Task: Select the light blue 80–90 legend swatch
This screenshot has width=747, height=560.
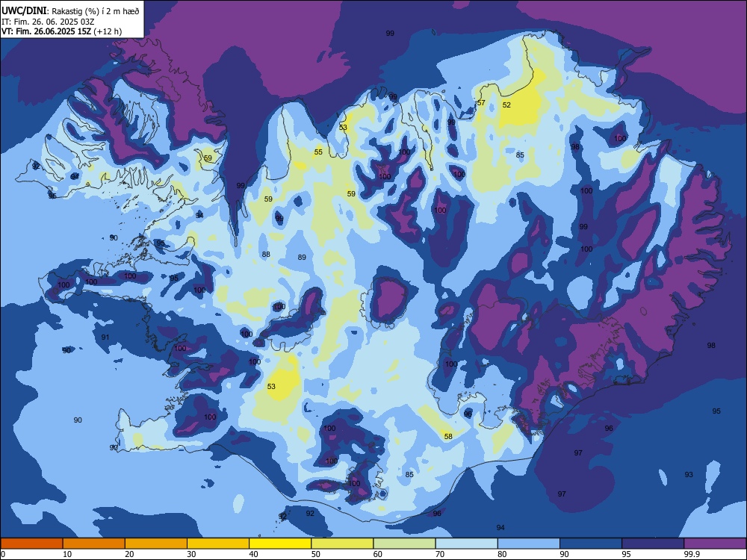Action: [x=529, y=544]
